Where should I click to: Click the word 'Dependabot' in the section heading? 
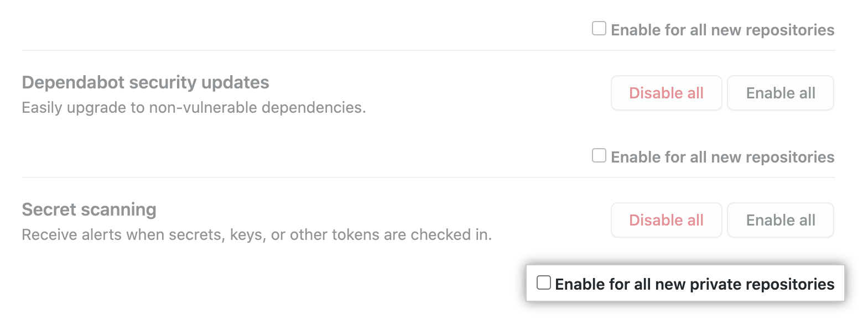pyautogui.click(x=73, y=82)
